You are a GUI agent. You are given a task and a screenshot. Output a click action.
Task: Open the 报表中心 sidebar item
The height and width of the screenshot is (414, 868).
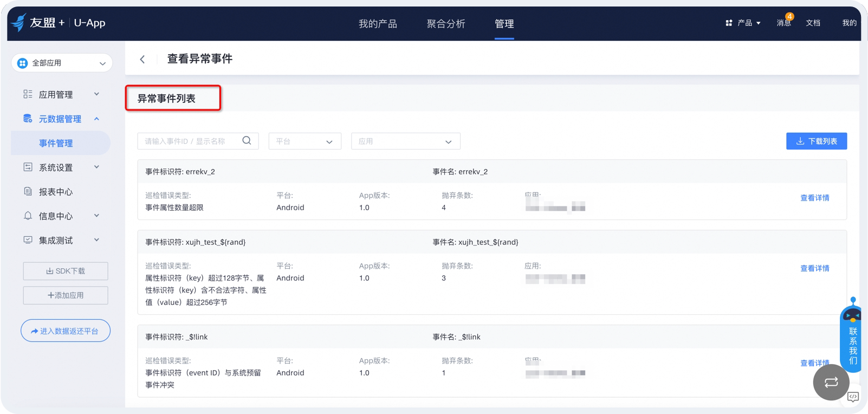(x=55, y=192)
